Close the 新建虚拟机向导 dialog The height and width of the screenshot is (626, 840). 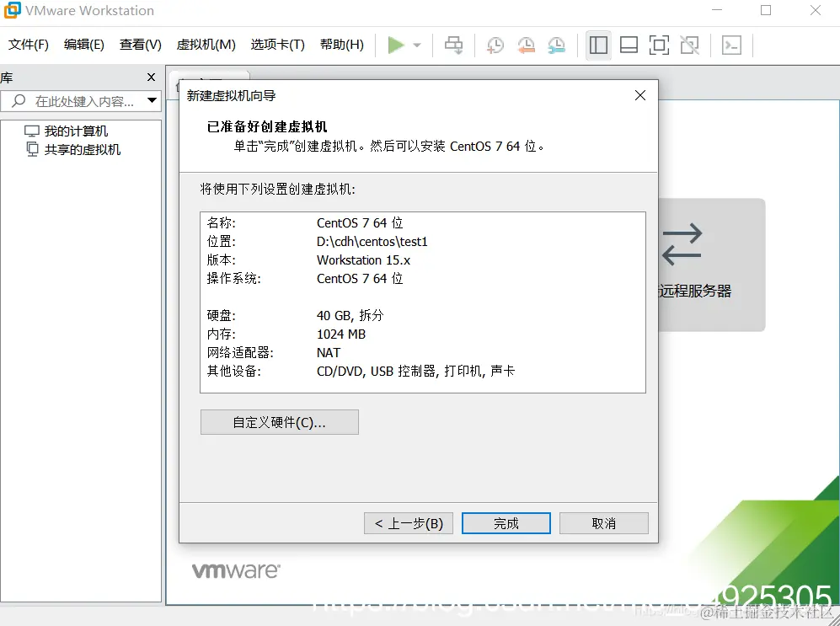coord(640,95)
